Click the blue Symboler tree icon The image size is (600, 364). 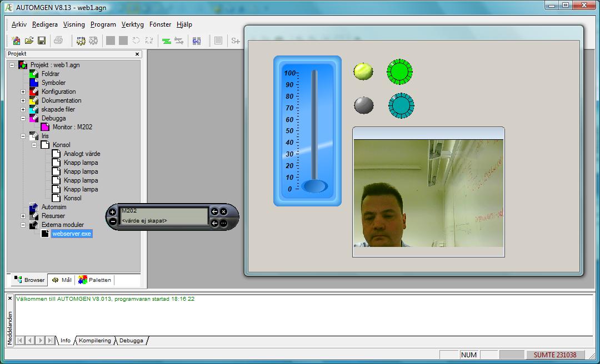pos(34,83)
